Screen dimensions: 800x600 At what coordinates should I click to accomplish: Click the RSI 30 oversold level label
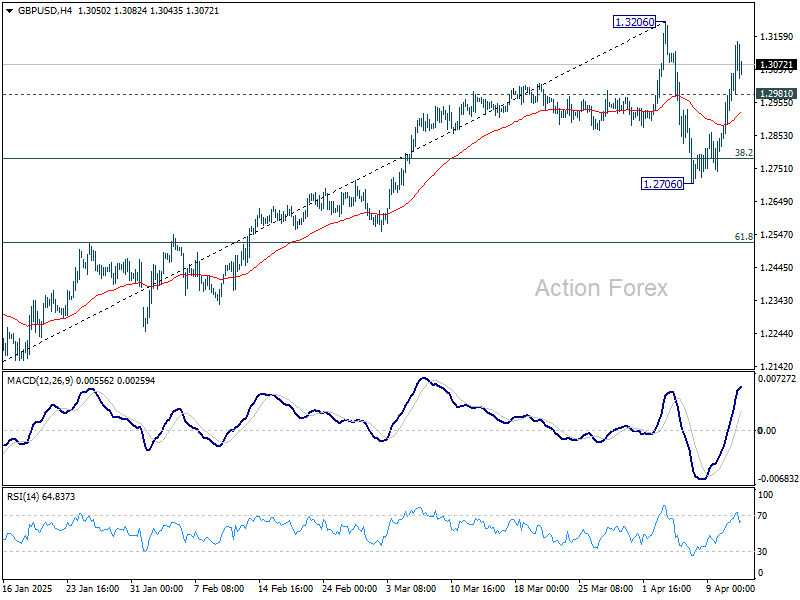[x=762, y=552]
